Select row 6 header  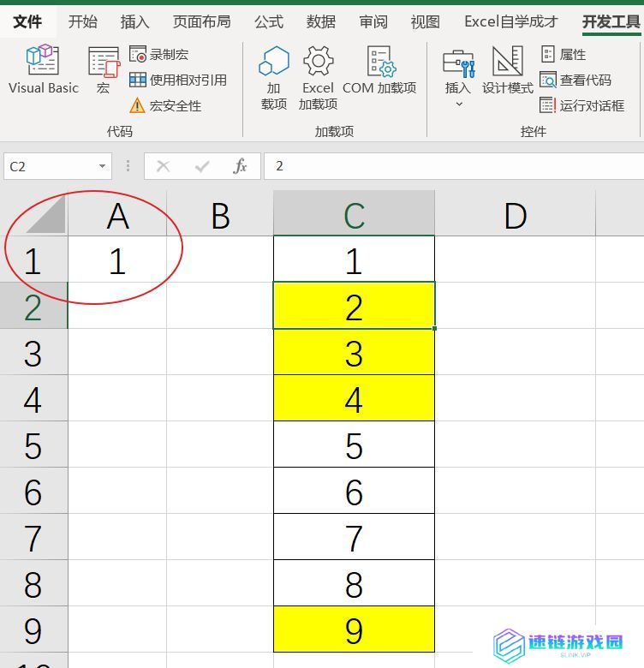33,491
